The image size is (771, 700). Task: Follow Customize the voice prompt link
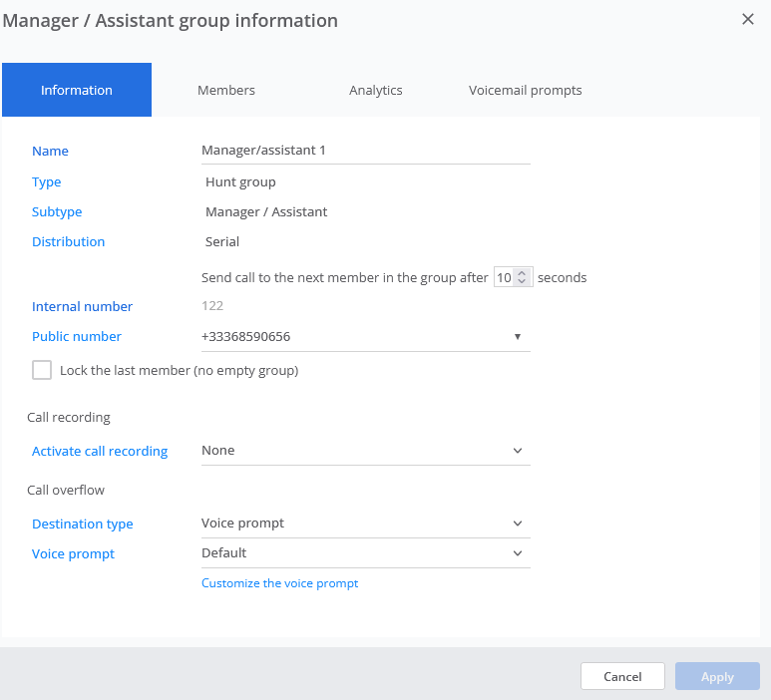click(x=280, y=583)
